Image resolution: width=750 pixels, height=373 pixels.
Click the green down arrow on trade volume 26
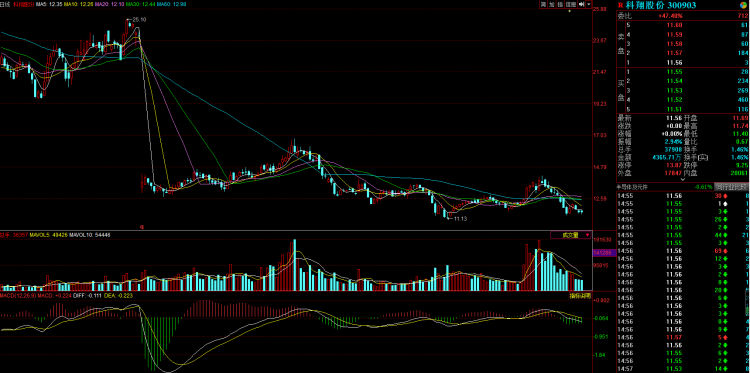[x=725, y=219]
